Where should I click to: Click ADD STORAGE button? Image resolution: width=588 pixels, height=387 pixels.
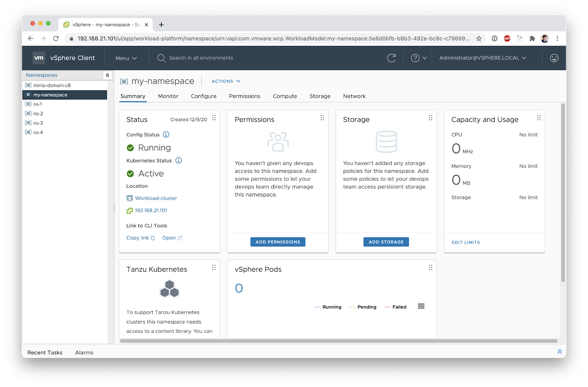tap(386, 242)
